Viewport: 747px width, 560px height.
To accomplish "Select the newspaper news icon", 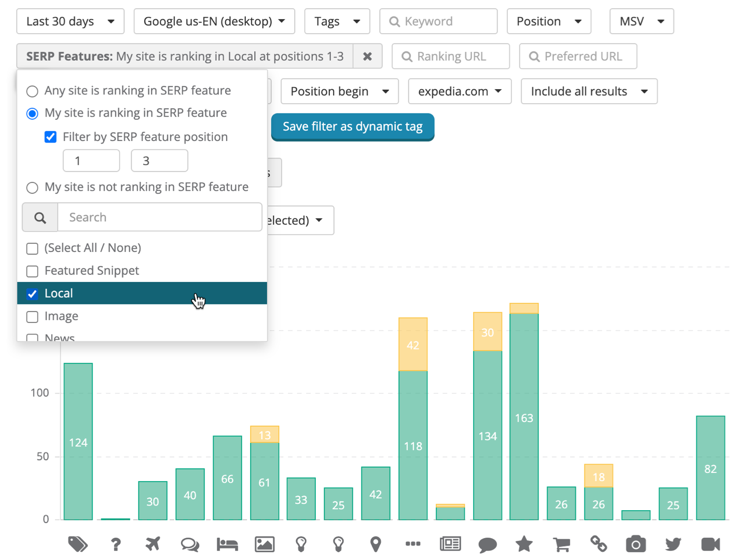I will click(x=450, y=544).
